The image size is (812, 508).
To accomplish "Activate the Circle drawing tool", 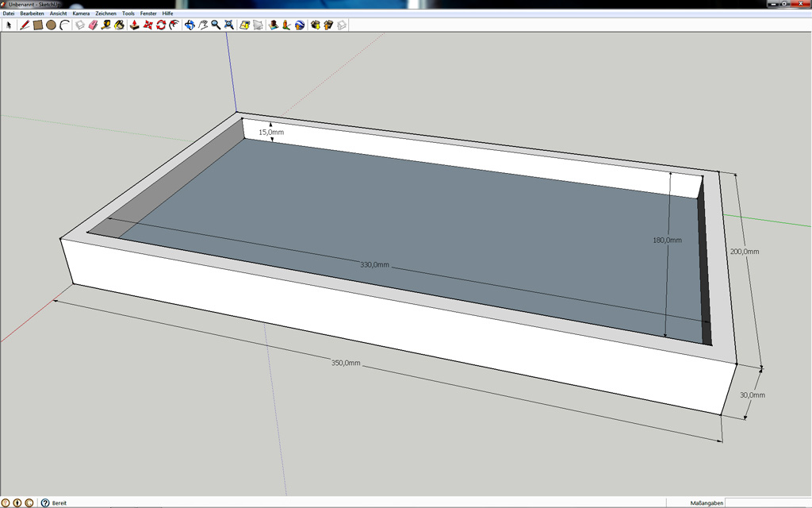I will (51, 25).
